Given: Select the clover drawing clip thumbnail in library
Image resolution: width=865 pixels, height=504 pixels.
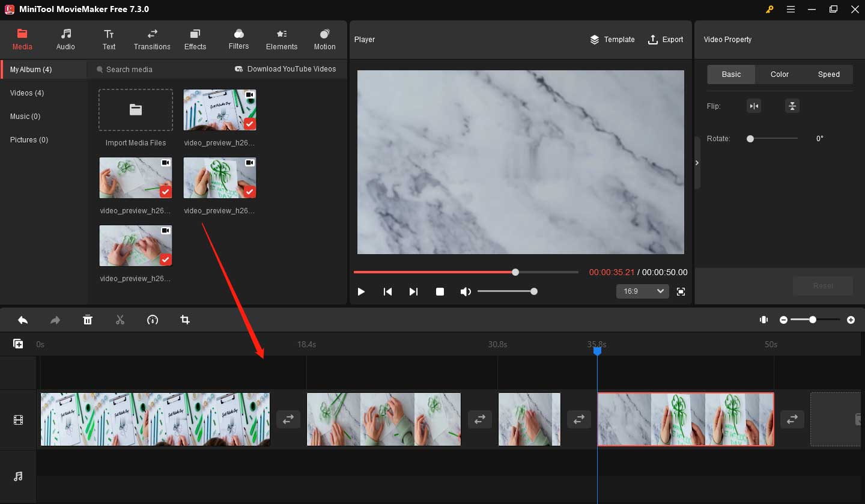Looking at the screenshot, I should coord(136,178).
